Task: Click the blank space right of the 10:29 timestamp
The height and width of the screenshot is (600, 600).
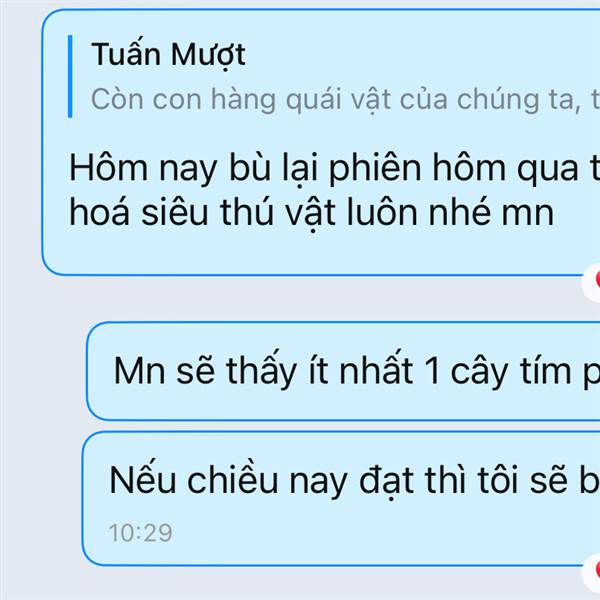Action: [375, 533]
